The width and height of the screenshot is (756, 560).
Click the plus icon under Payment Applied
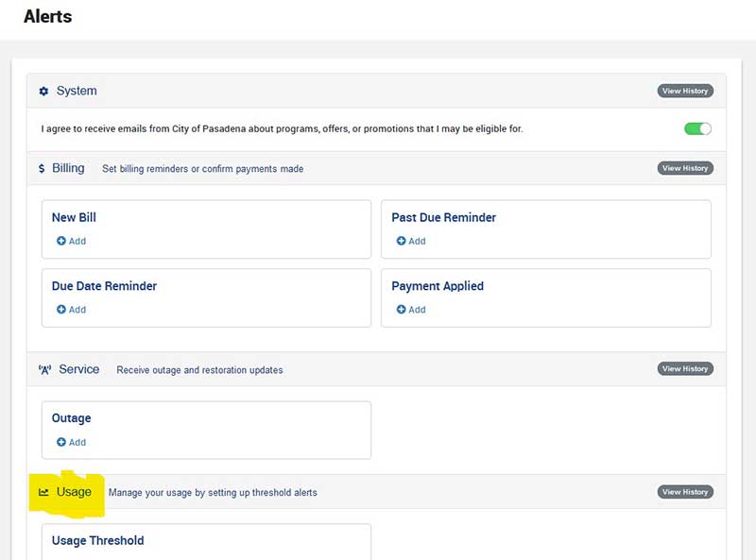(401, 310)
